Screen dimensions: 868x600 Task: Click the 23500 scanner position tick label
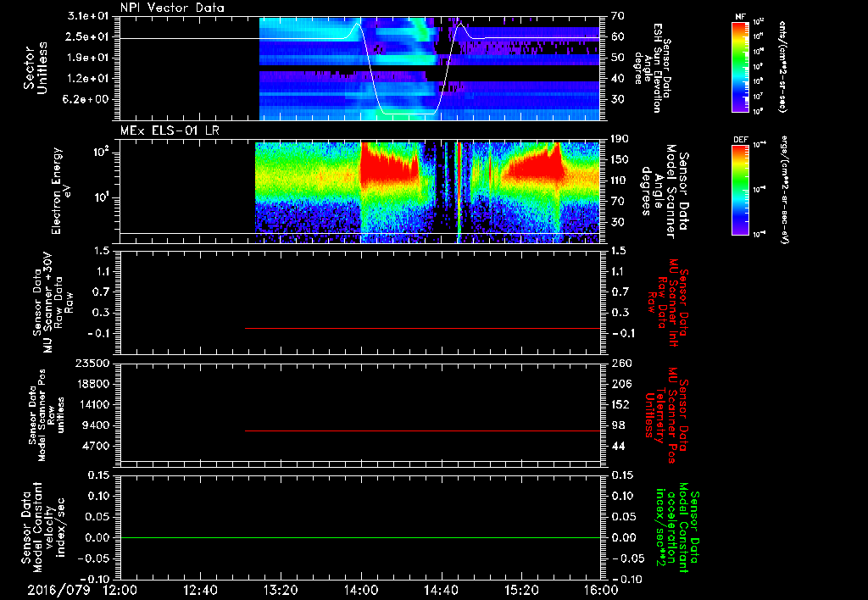(92, 363)
